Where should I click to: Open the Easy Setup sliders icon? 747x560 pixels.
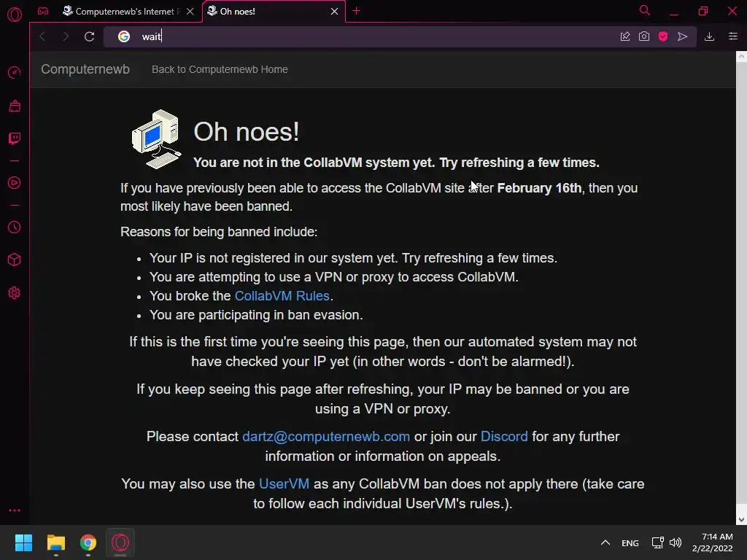click(x=732, y=36)
